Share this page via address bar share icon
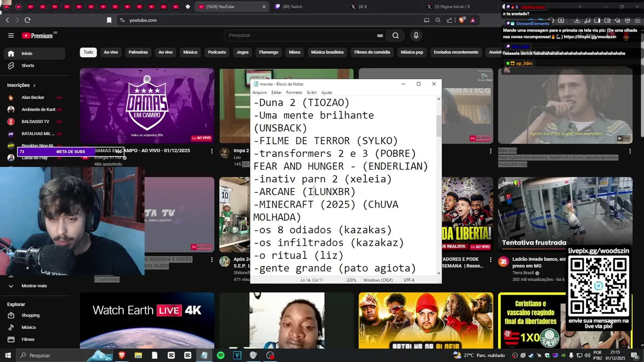 tap(449, 20)
